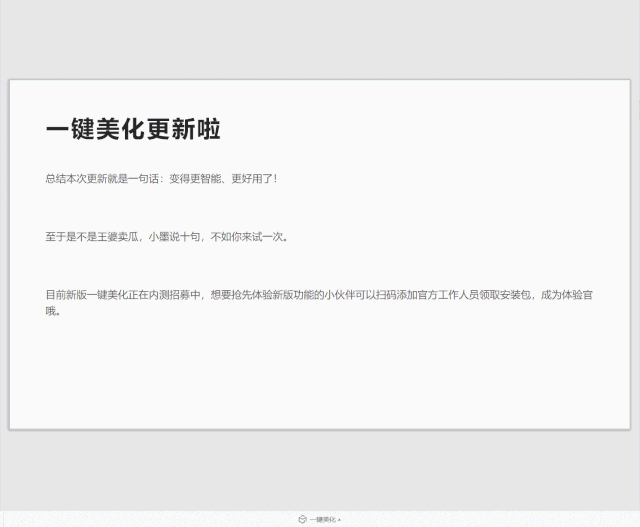This screenshot has width=640, height=527.
Task: Open the 一键美化 label in bottom bar
Action: 322,520
